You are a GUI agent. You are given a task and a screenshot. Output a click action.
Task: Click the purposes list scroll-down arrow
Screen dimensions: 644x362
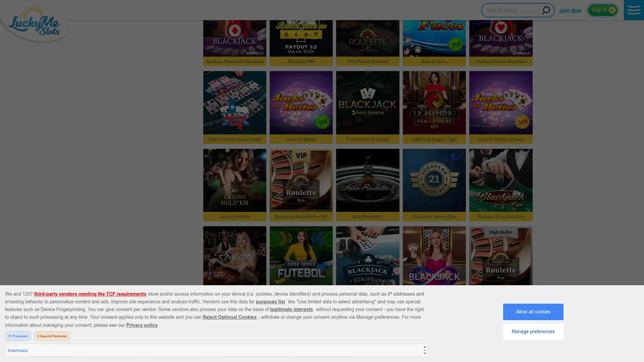pos(424,353)
